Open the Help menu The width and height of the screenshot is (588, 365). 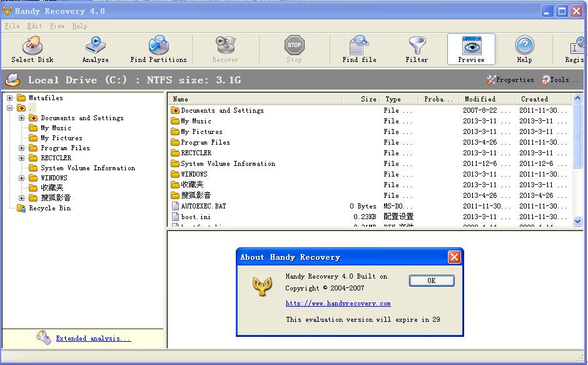tap(79, 26)
